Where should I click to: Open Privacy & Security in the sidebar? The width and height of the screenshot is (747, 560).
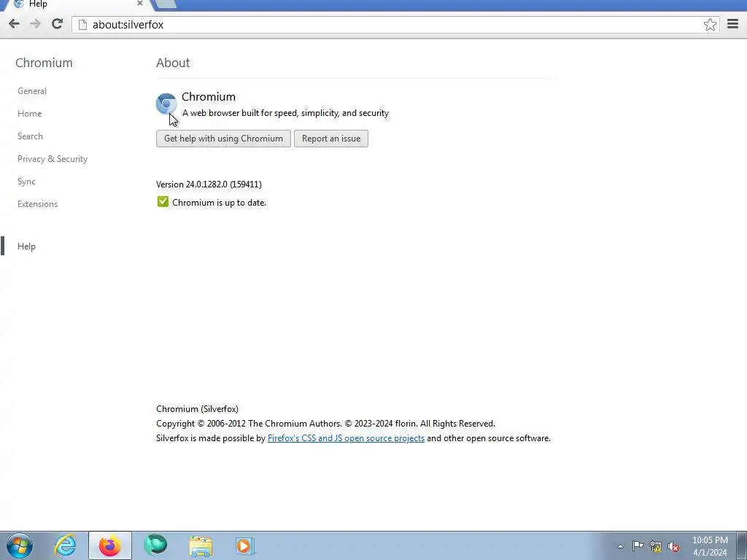pos(53,158)
